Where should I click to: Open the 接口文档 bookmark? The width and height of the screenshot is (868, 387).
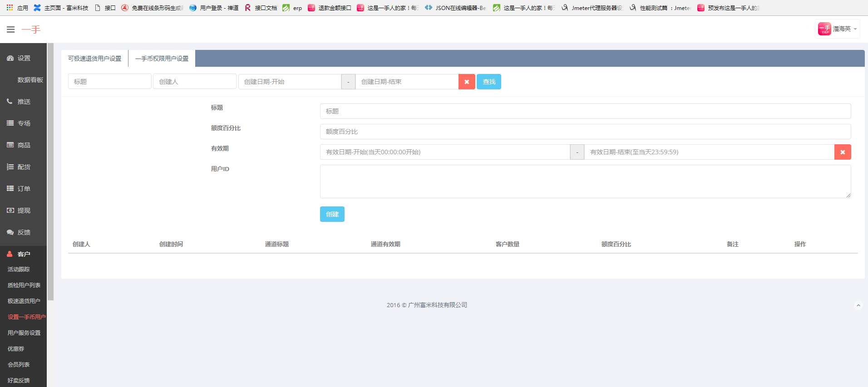[x=261, y=8]
